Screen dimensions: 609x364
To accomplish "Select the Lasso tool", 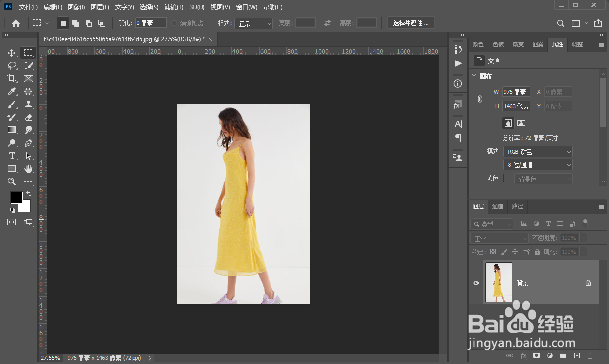I will 12,65.
